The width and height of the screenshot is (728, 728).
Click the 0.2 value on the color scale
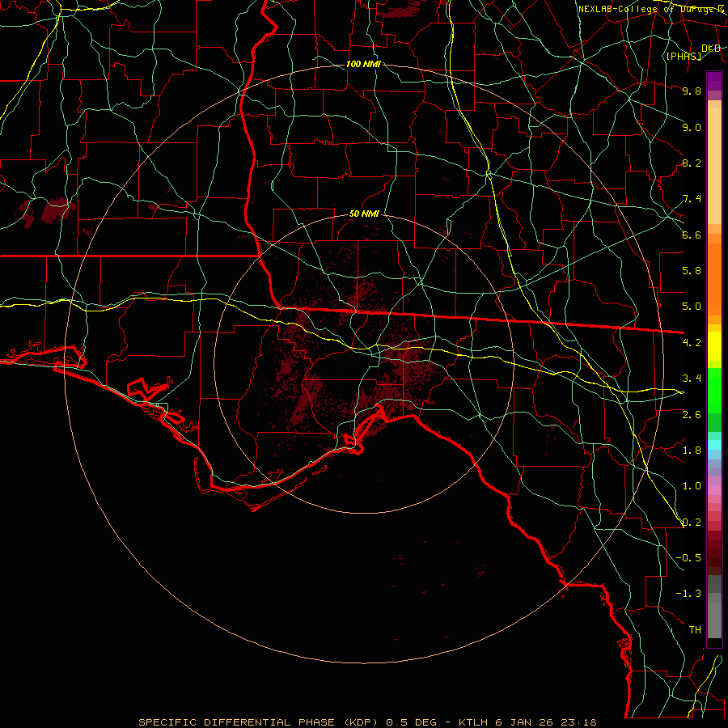(692, 523)
